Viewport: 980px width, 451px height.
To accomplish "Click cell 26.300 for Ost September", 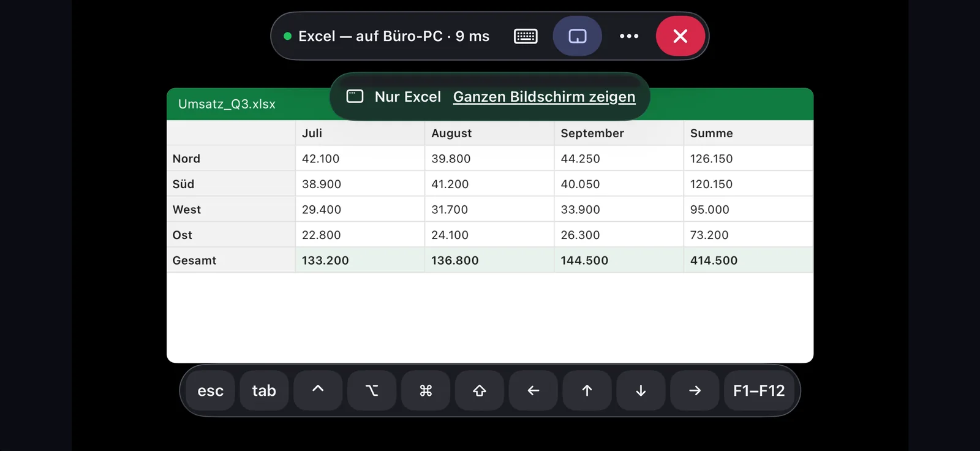I will tap(619, 235).
